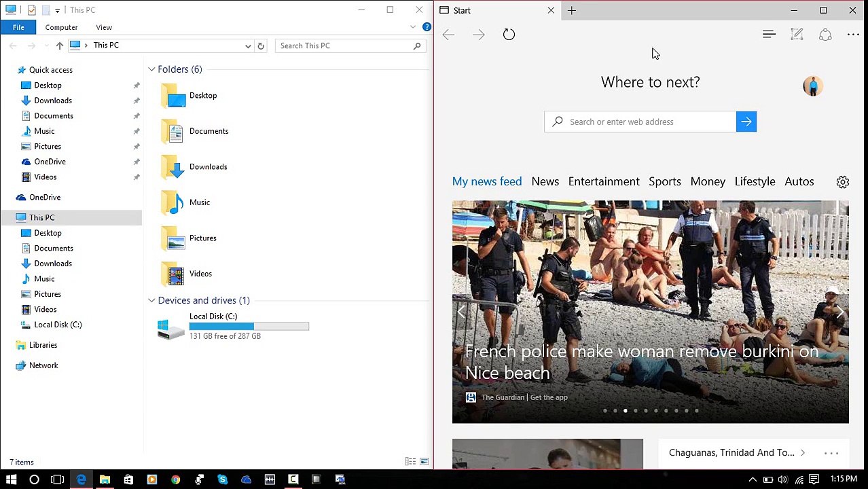Select Libraries in navigation pane
This screenshot has width=868, height=489.
coord(43,345)
